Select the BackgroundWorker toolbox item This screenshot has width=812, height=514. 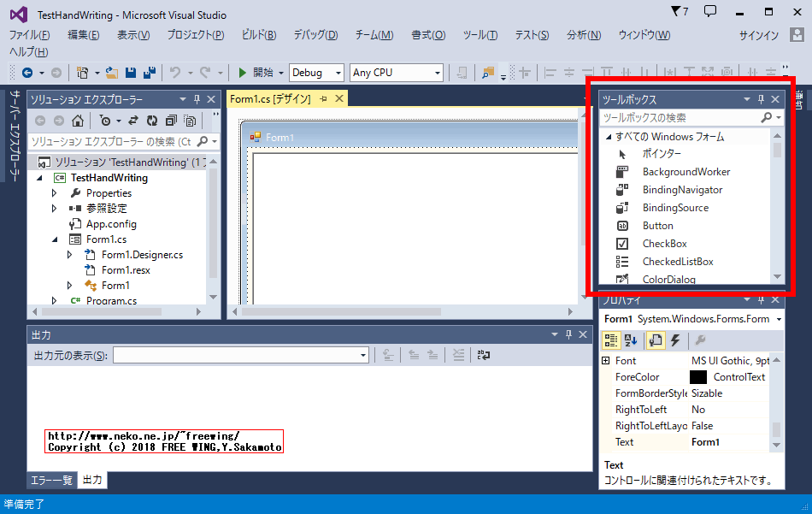[x=685, y=172]
